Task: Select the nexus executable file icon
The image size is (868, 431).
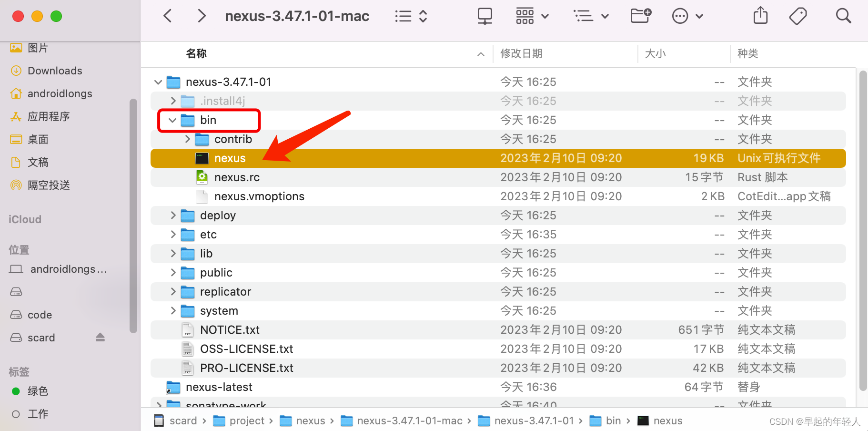Action: coord(202,158)
